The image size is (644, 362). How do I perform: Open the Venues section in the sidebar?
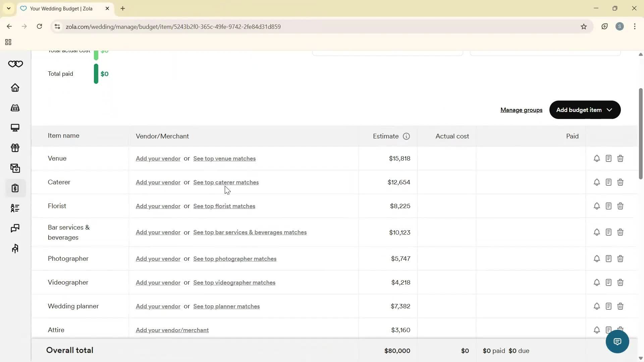point(15,108)
